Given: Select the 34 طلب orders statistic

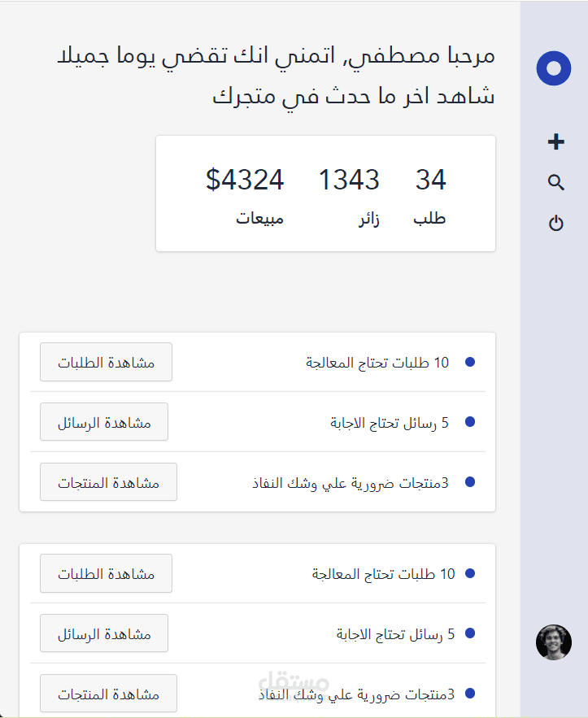Looking at the screenshot, I should pos(430,195).
